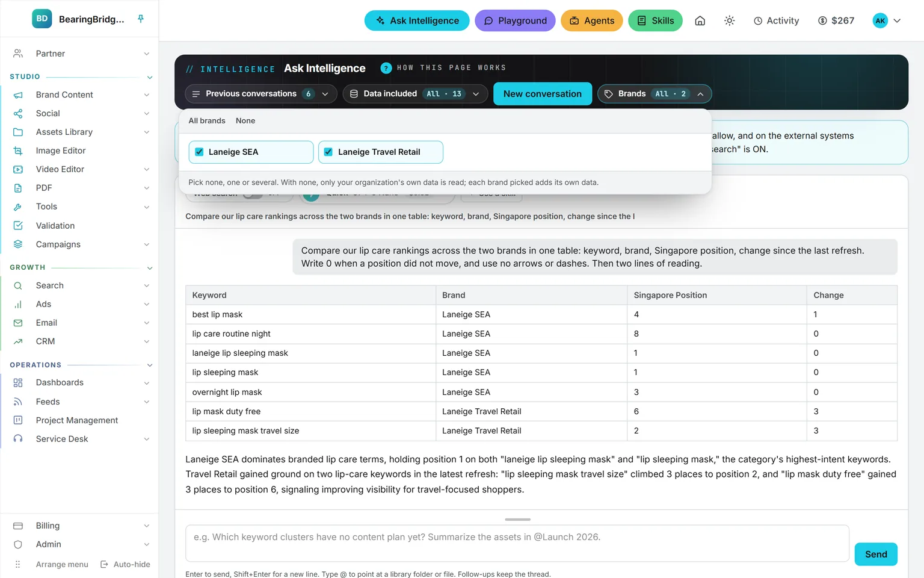Click the Arrange menu grip icon

click(x=18, y=564)
